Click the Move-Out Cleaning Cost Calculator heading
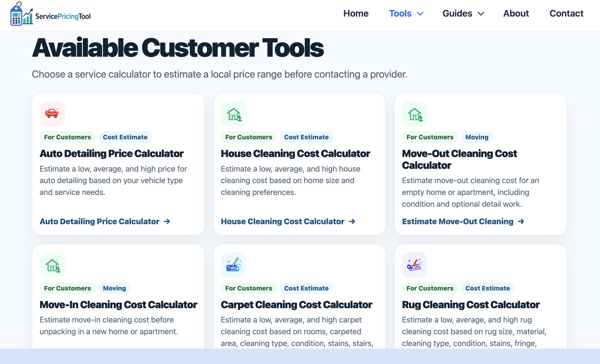Viewport: 600px width, 364px height. 459,160
